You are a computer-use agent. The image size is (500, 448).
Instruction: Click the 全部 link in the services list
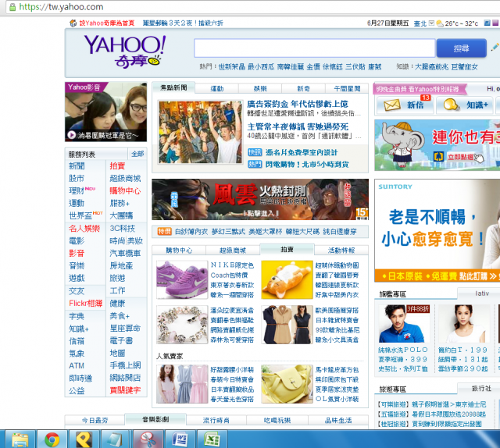pyautogui.click(x=137, y=154)
